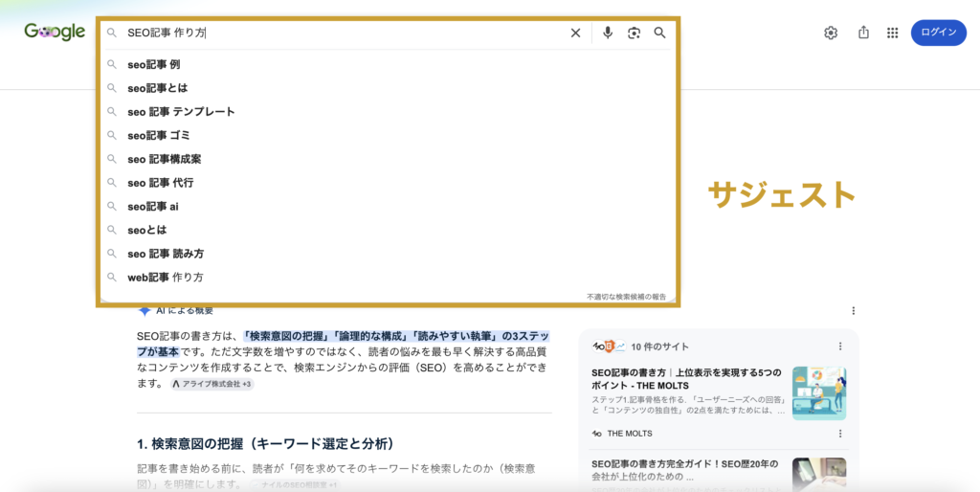
Task: Click the THE MOLTS article thumbnail image
Action: [819, 393]
